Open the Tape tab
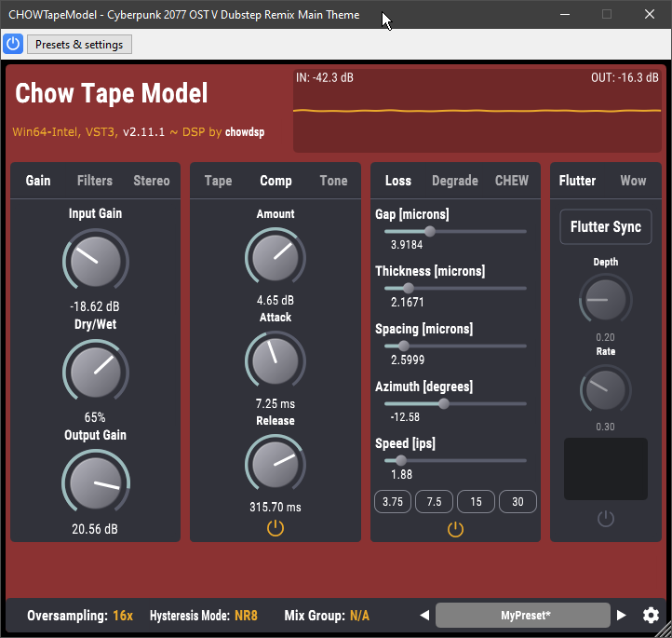The image size is (672, 638). point(218,181)
